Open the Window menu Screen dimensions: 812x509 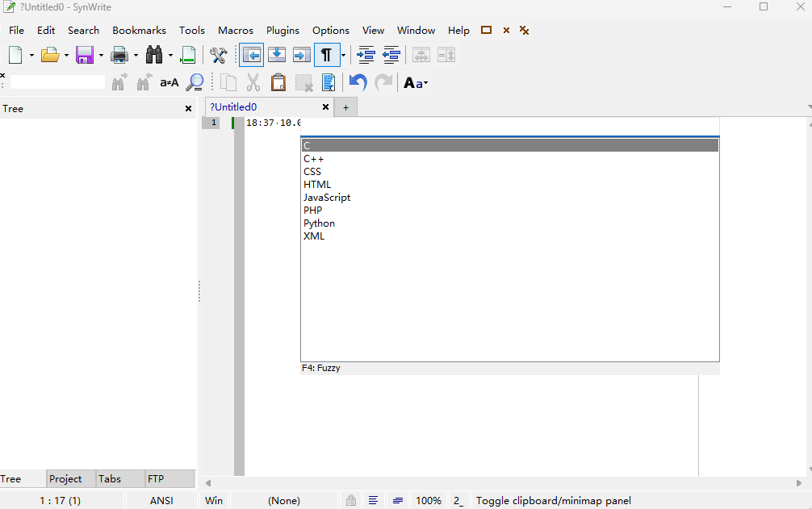point(416,31)
